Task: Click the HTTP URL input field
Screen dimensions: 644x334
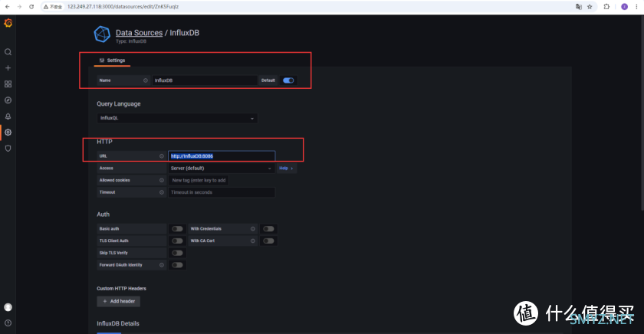Action: tap(222, 156)
